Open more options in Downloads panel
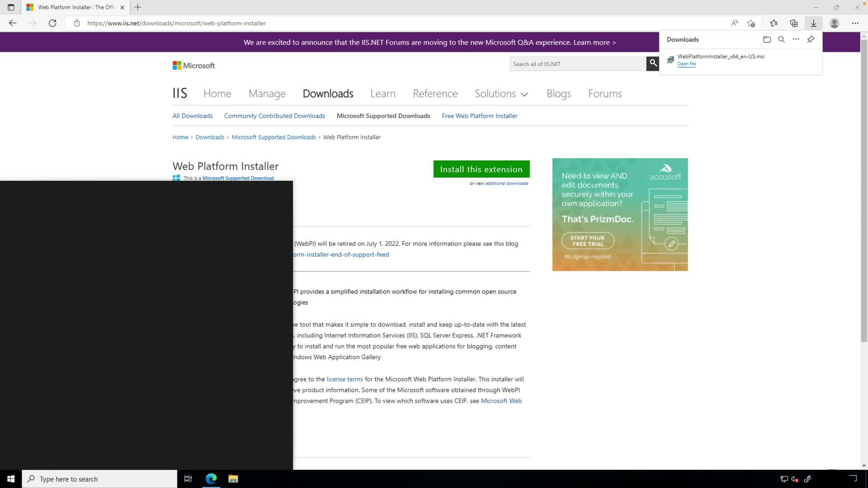This screenshot has width=868, height=488. point(796,39)
